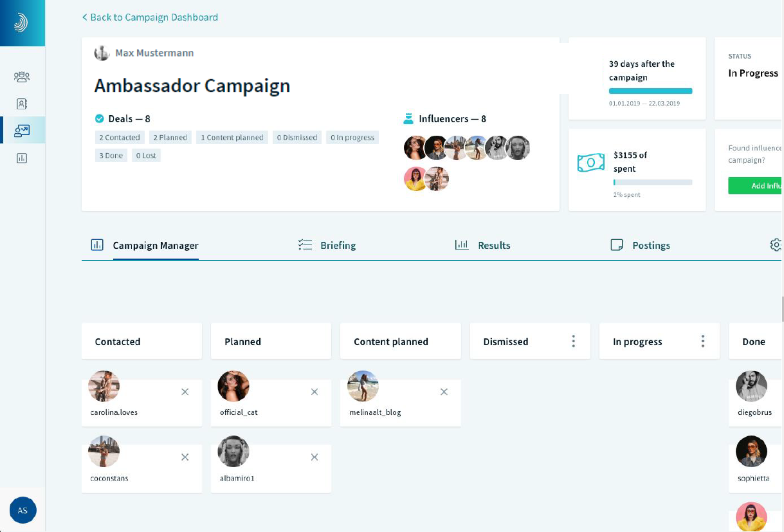784x532 pixels.
Task: Click the blue checkmark icon next to Deals
Action: click(x=100, y=118)
